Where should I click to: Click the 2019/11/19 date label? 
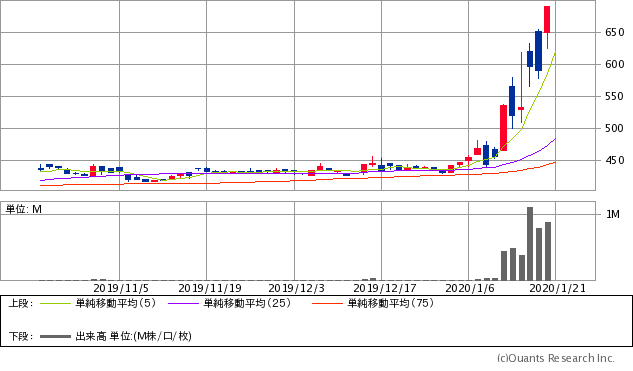click(210, 288)
